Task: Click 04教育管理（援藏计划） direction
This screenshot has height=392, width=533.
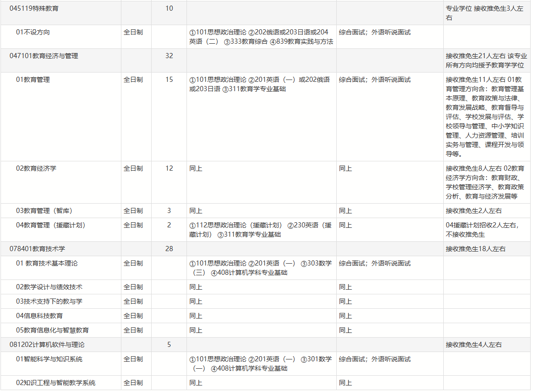Action: pos(51,225)
